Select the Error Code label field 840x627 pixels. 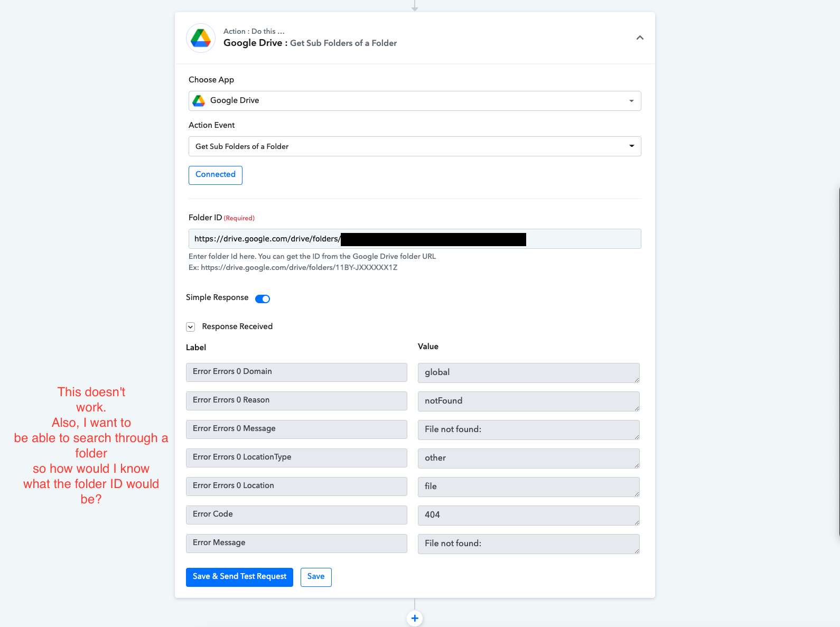(x=296, y=514)
